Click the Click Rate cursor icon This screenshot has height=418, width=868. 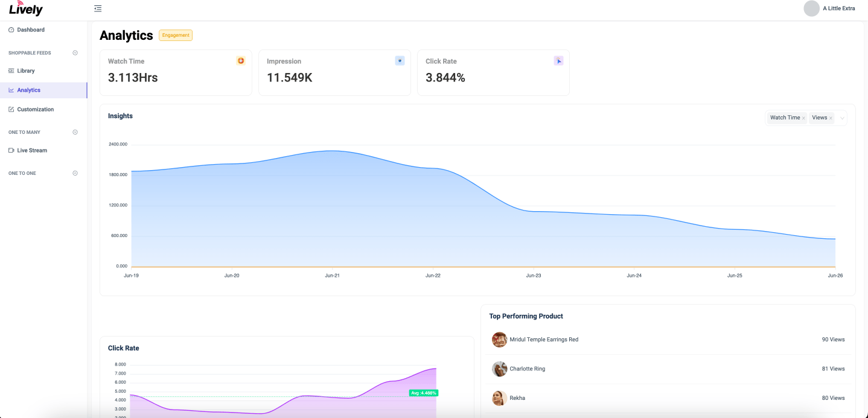(558, 61)
